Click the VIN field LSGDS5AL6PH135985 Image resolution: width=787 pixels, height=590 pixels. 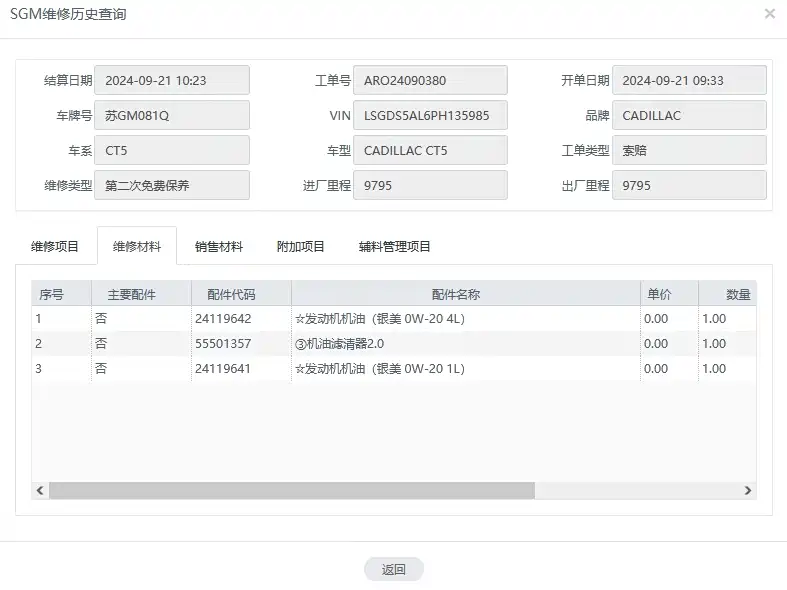pyautogui.click(x=430, y=115)
